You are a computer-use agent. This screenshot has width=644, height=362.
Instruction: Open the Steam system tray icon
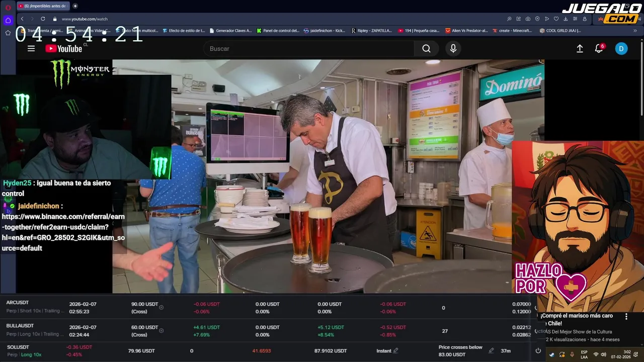point(552,355)
